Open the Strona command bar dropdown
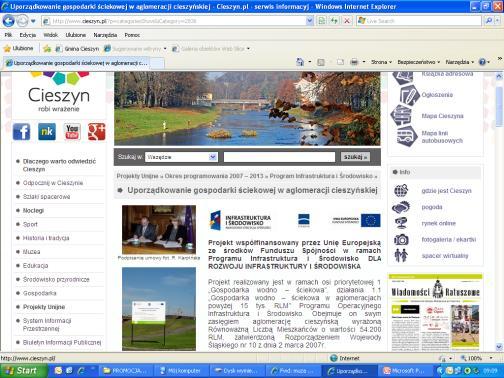The image size is (504, 378). pyautogui.click(x=381, y=62)
